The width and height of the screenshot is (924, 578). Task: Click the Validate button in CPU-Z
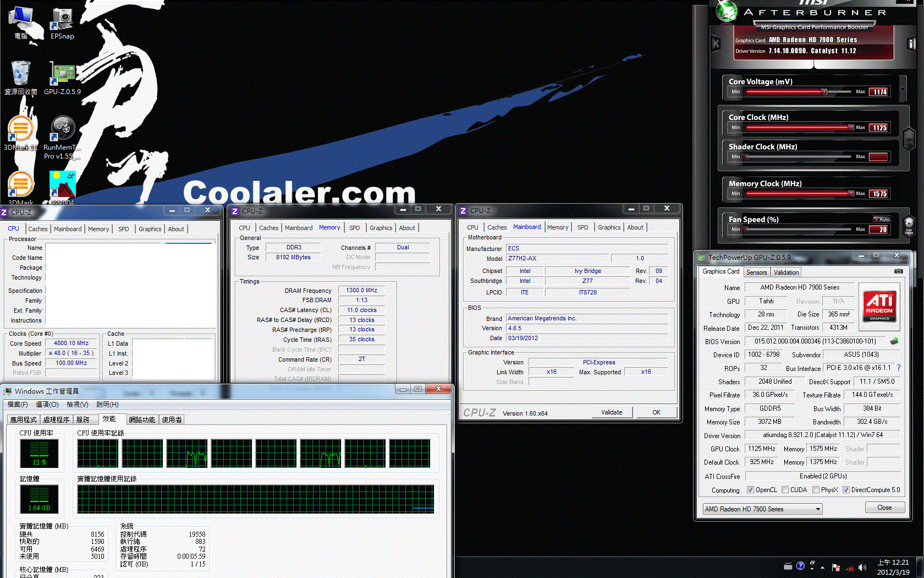click(x=612, y=412)
